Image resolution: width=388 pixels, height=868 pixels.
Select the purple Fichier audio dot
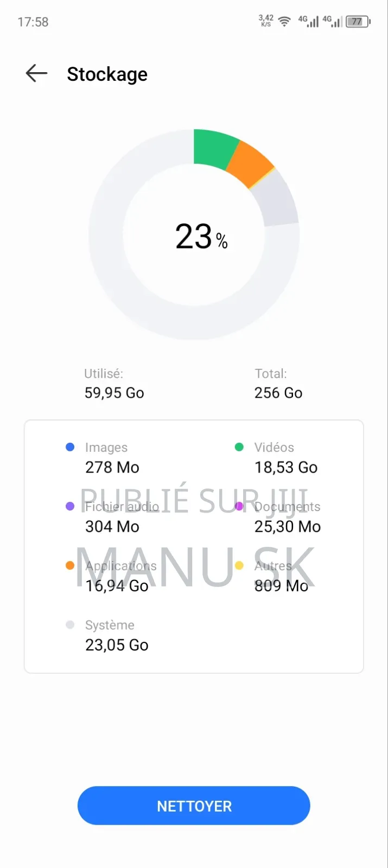tap(70, 506)
